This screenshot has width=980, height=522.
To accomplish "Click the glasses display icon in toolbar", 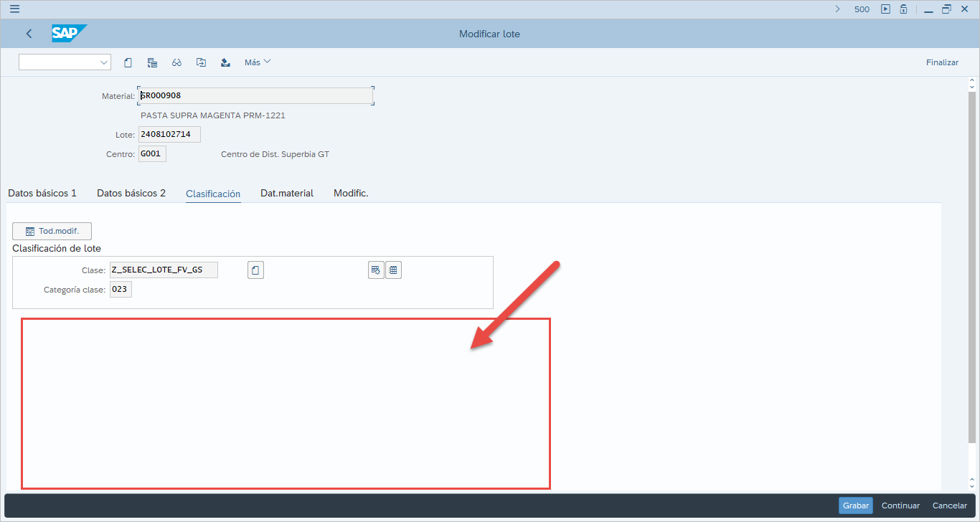I will tap(176, 62).
